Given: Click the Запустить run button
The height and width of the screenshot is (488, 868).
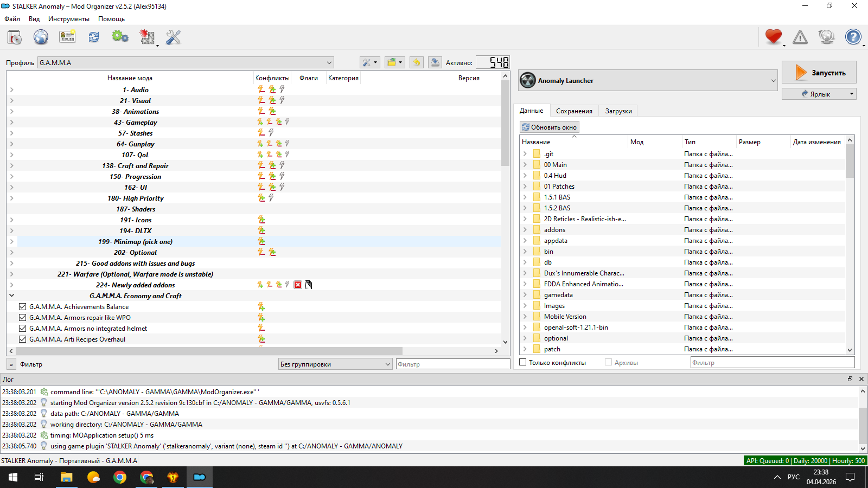Looking at the screenshot, I should pos(819,72).
